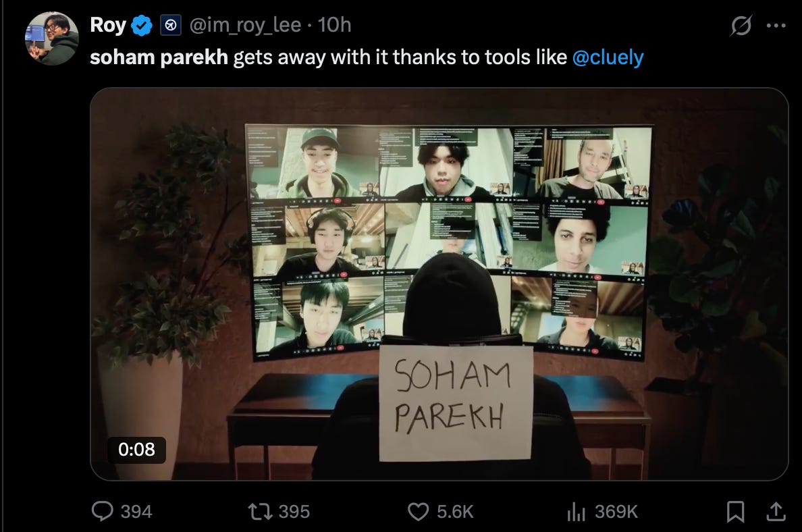The width and height of the screenshot is (802, 532).
Task: Click the Roy display name
Action: click(x=108, y=24)
